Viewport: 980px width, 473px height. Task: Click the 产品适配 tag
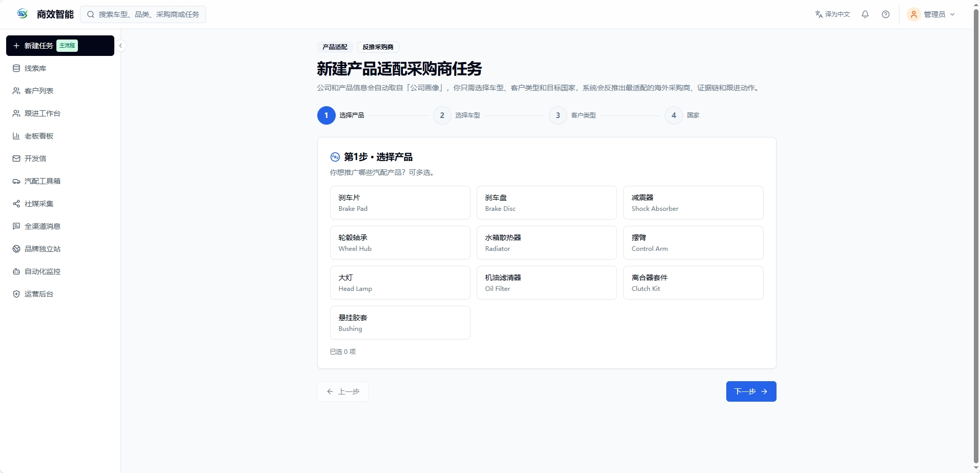tap(335, 47)
